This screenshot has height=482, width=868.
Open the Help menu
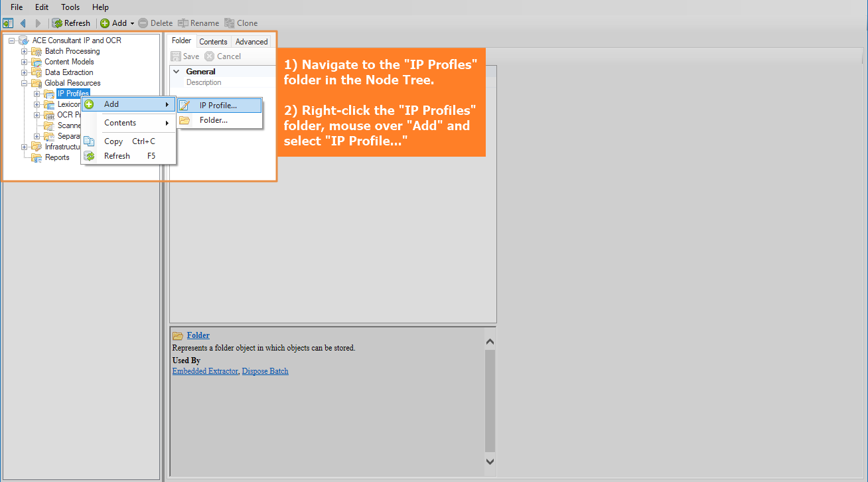(x=101, y=7)
